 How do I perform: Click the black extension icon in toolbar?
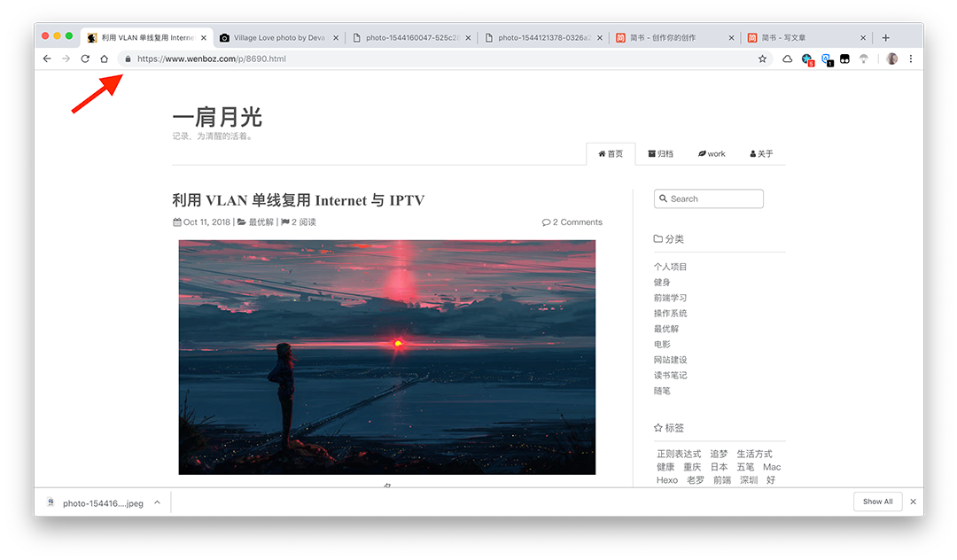click(844, 58)
